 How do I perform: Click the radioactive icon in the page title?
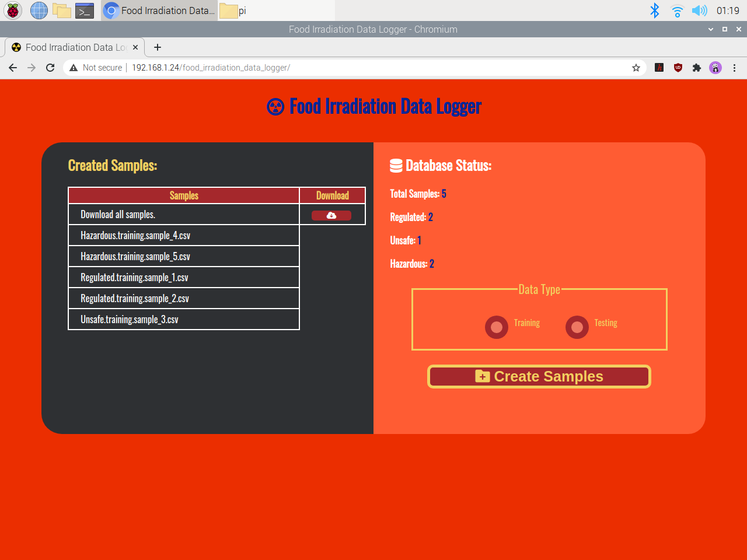point(275,106)
